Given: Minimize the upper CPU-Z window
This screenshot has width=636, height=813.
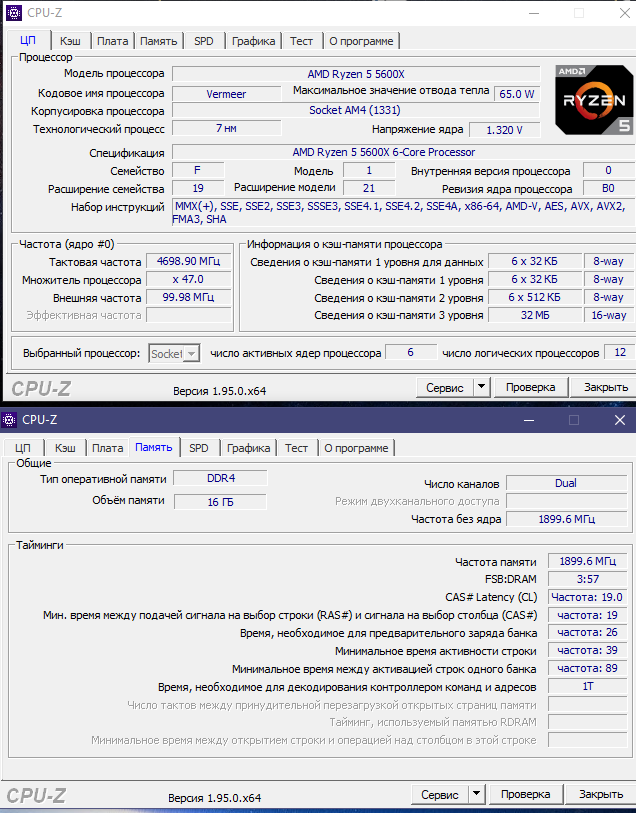Looking at the screenshot, I should [534, 13].
